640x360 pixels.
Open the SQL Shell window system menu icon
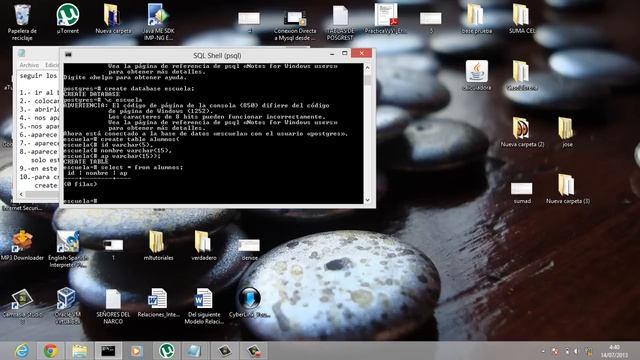tap(68, 55)
